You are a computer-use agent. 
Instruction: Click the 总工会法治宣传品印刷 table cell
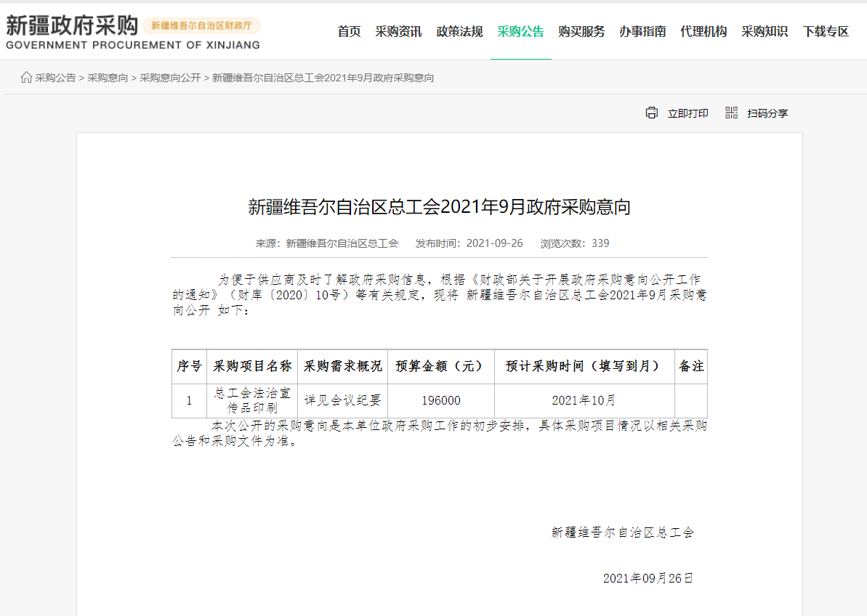coord(252,400)
